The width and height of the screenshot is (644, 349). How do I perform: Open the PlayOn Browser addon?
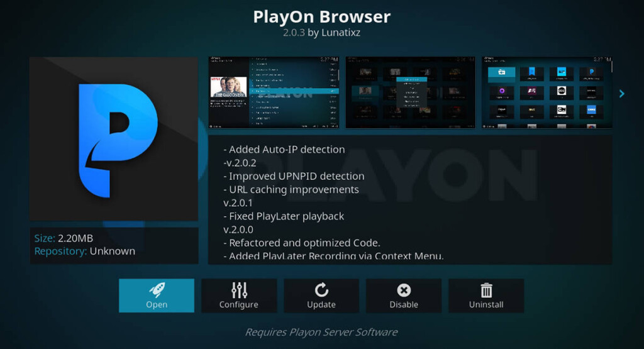coord(157,296)
